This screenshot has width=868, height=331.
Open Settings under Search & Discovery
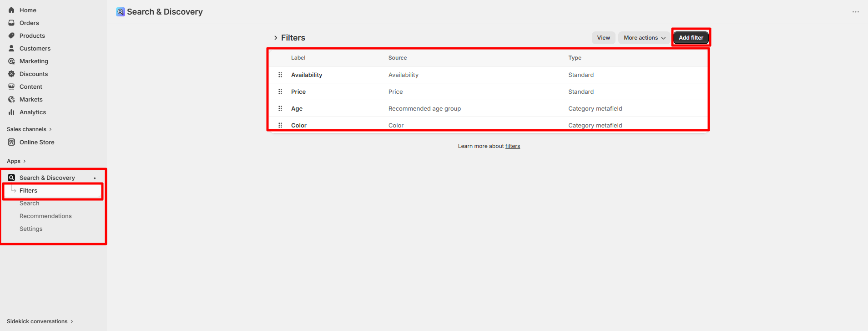pyautogui.click(x=31, y=229)
